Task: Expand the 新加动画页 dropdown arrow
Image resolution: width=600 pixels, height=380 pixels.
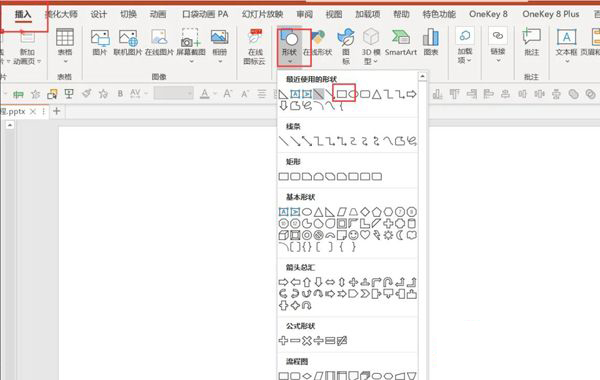Action: [39, 62]
